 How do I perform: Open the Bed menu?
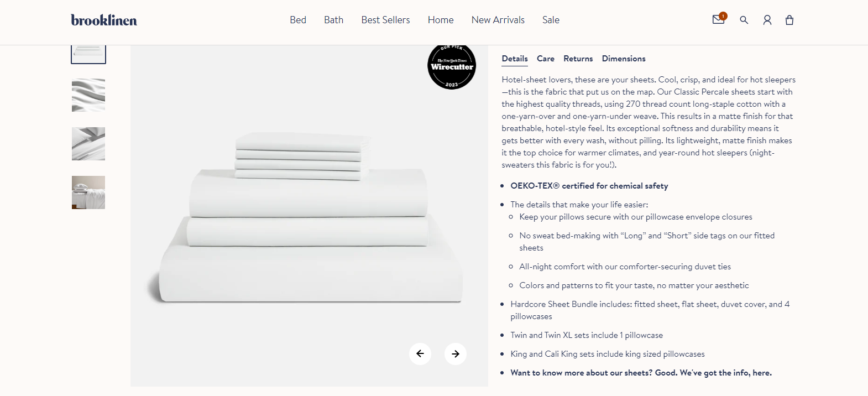298,20
